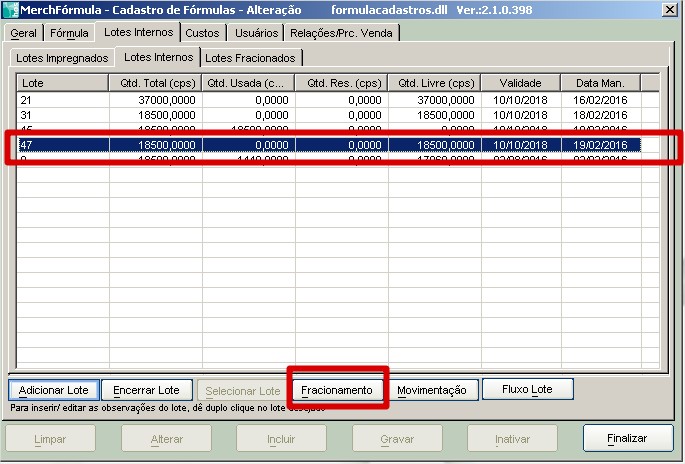Screen dimensions: 685x464
Task: Open the Lotes Fracionados sub-tab
Action: pos(250,58)
